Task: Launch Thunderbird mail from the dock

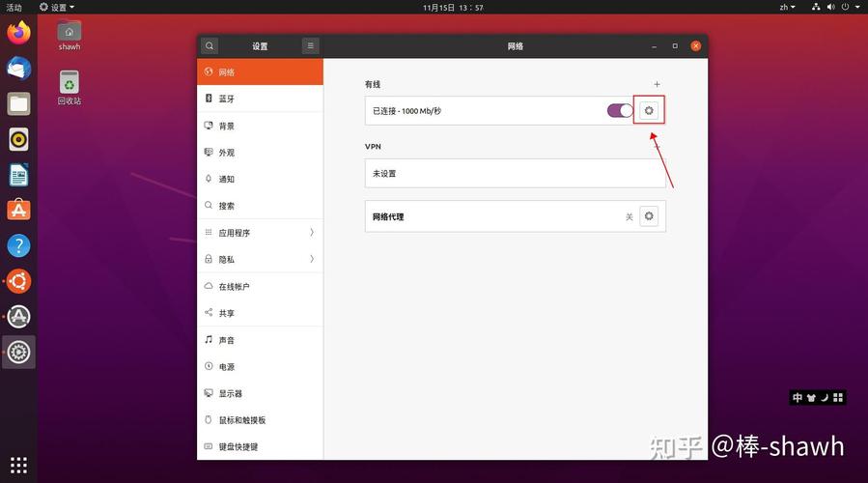Action: click(x=18, y=69)
